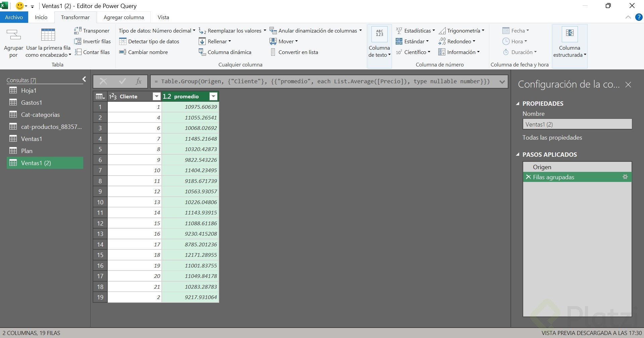The image size is (644, 338).
Task: Collapse the Consultas pane
Action: (84, 79)
